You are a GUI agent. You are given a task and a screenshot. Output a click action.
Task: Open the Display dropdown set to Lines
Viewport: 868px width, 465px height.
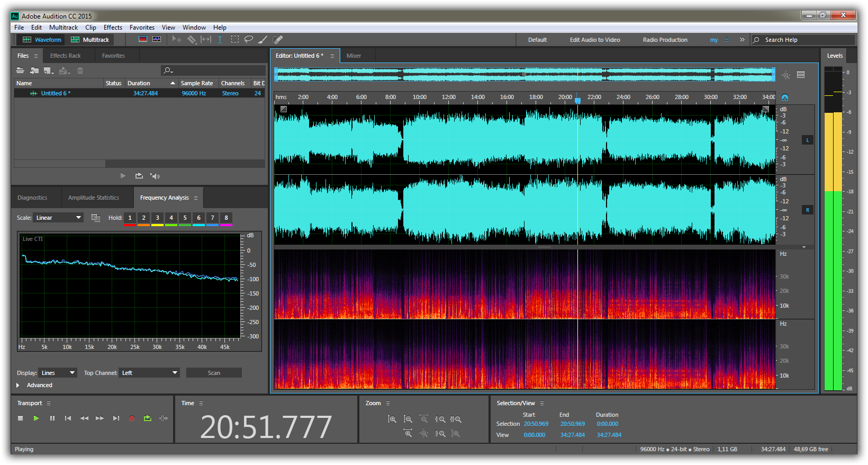[58, 373]
